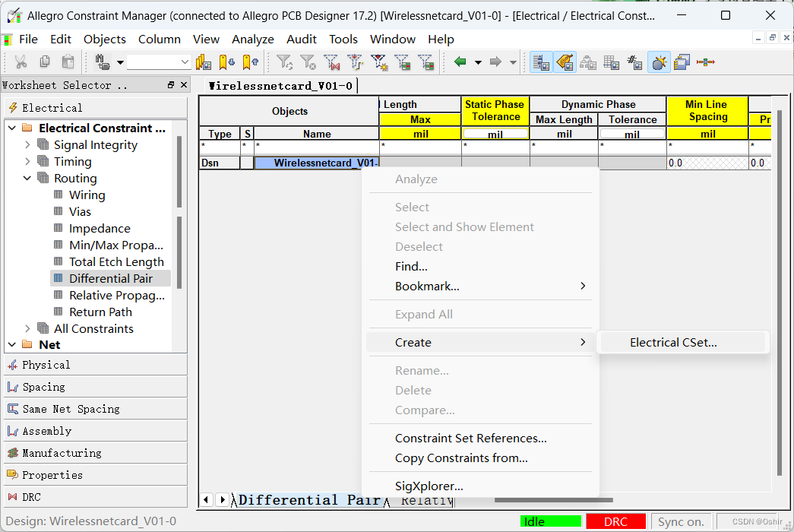Viewport: 794px width, 532px height.
Task: Choose Electrical CSet from the submenu
Action: (x=673, y=343)
